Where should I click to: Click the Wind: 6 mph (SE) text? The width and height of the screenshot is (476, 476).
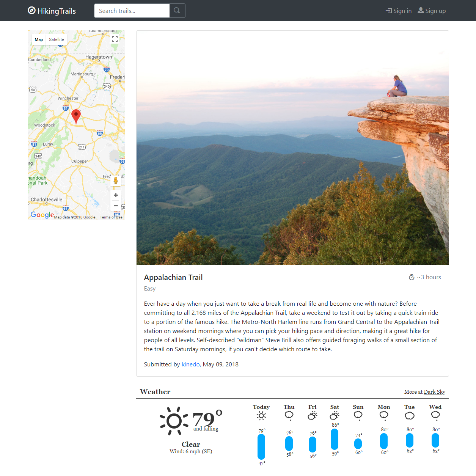coord(191,451)
